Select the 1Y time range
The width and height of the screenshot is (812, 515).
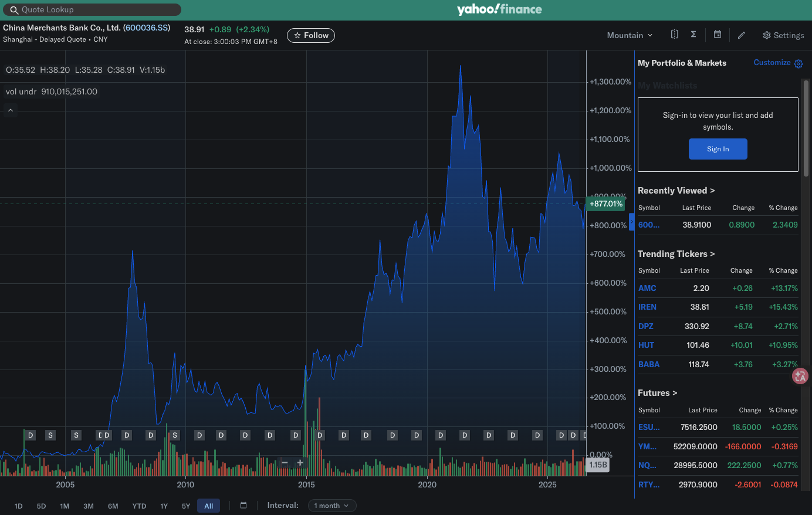[x=164, y=506]
